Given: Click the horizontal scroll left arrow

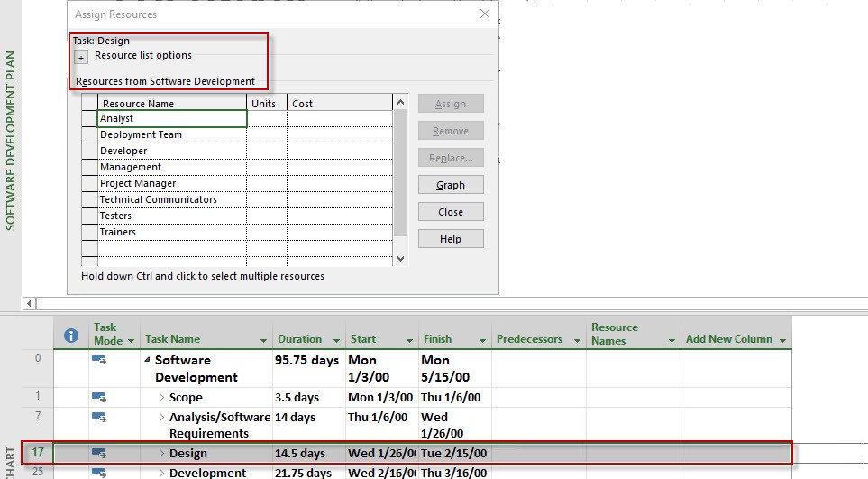Looking at the screenshot, I should (x=30, y=303).
